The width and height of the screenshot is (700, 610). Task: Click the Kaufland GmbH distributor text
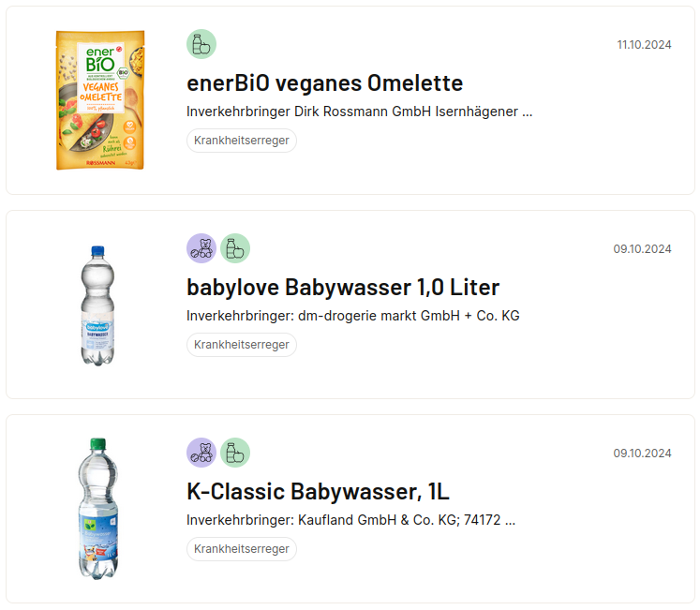point(350,520)
